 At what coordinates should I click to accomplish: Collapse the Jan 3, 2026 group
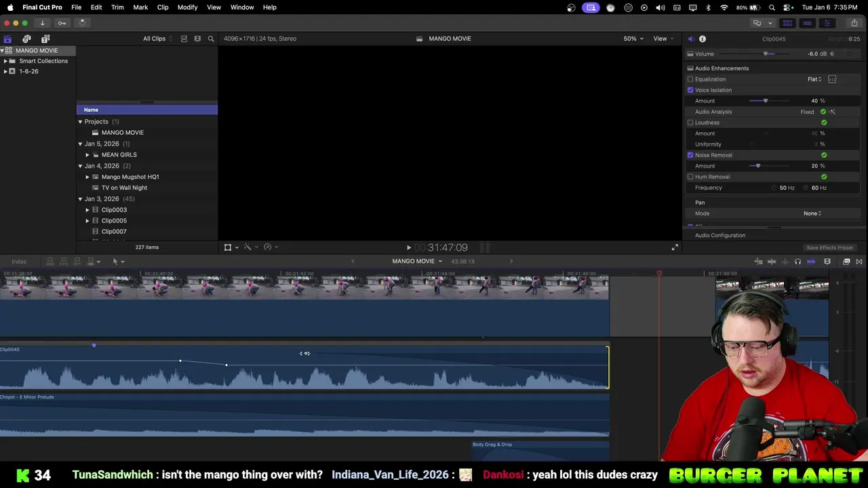tap(80, 199)
